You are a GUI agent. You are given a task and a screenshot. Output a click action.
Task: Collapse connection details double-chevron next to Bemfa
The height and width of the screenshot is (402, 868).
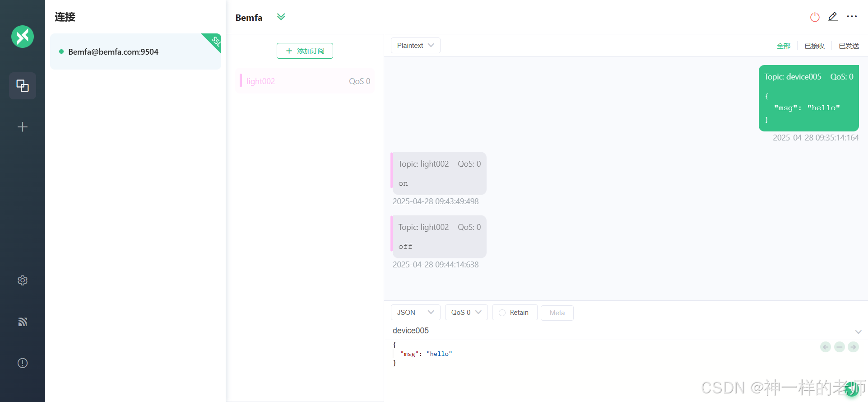point(281,17)
